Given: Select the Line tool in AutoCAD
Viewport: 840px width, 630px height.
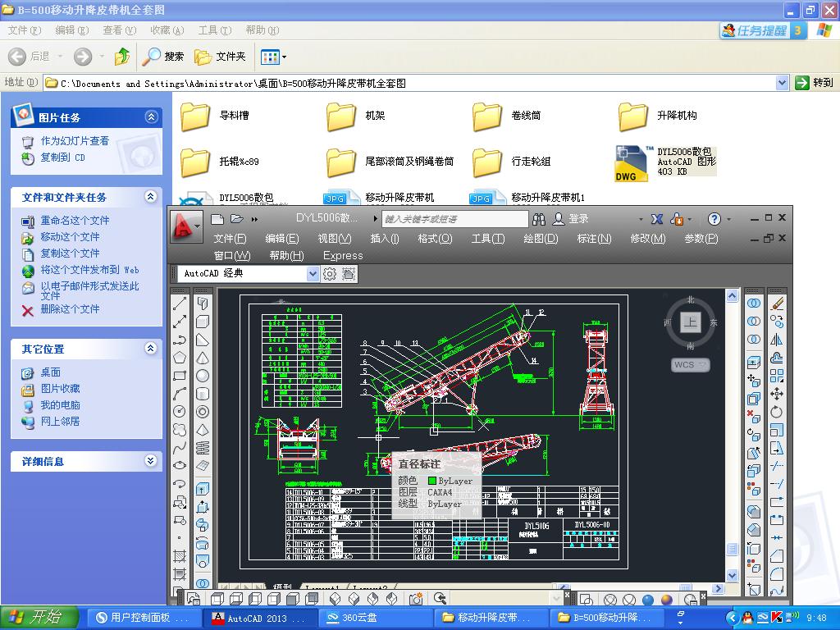Looking at the screenshot, I should (x=180, y=304).
